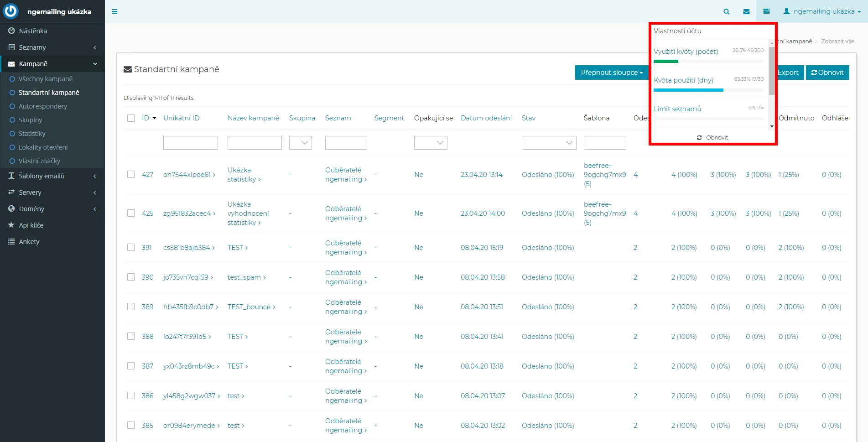
Task: Expand the ngemailing ukázka user menu
Action: (821, 11)
